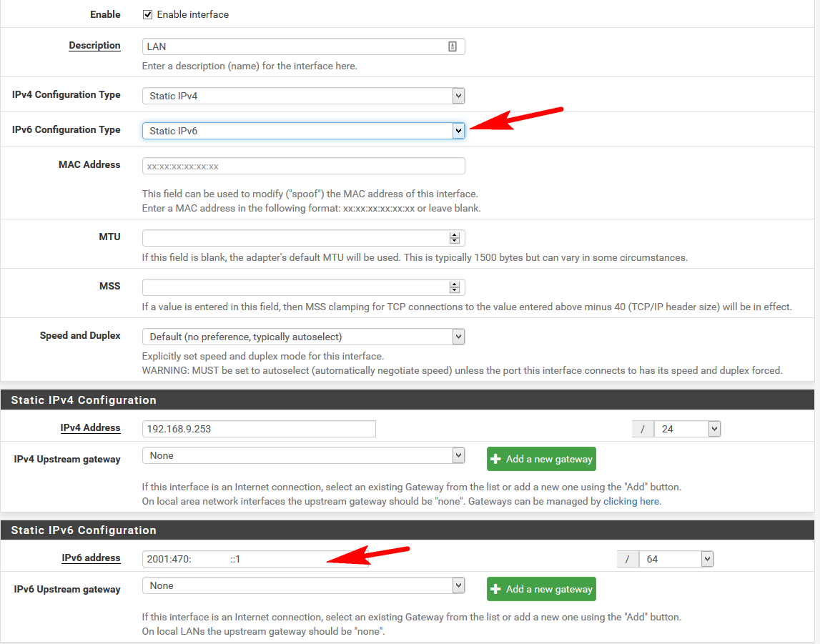Open the IPv4 subnet mask /24 dropdown
This screenshot has width=820, height=644.
coord(687,429)
